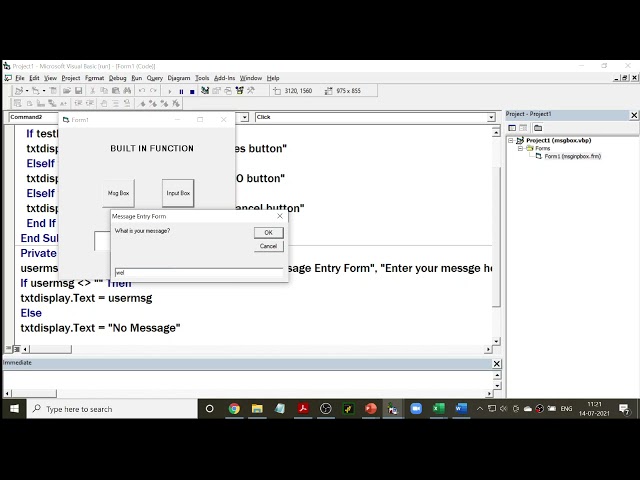Open Excel from the taskbar

(x=438, y=409)
